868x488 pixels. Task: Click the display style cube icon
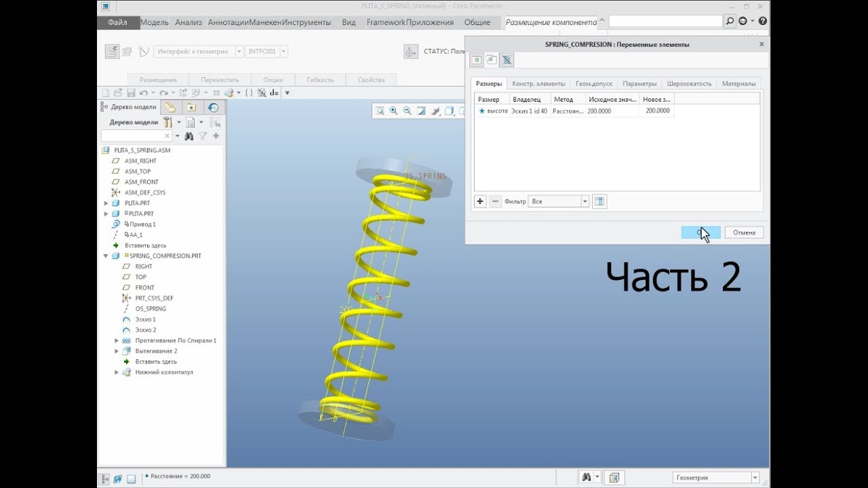point(449,111)
